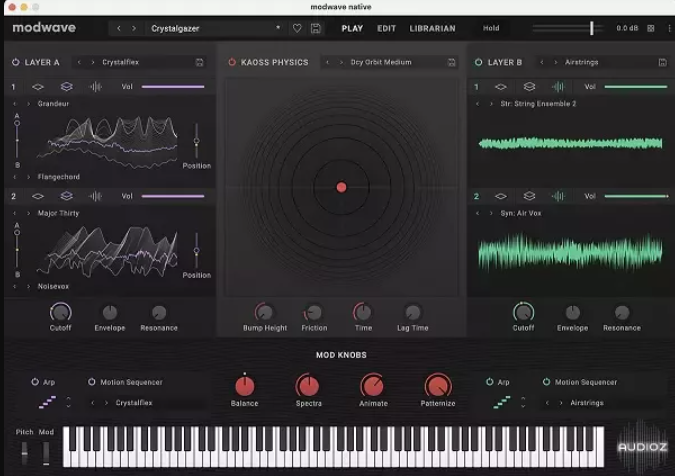Click the red Balance mod knob
Image resolution: width=675 pixels, height=476 pixels.
click(x=245, y=386)
